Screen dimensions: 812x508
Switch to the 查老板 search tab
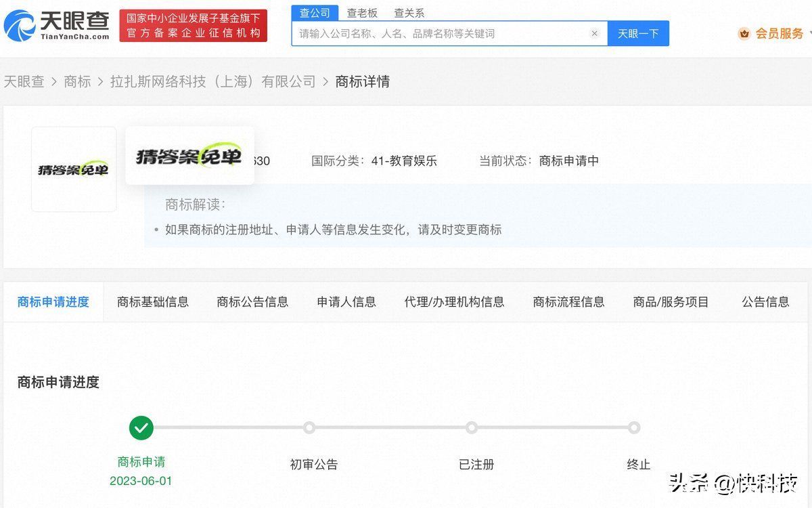tap(362, 13)
